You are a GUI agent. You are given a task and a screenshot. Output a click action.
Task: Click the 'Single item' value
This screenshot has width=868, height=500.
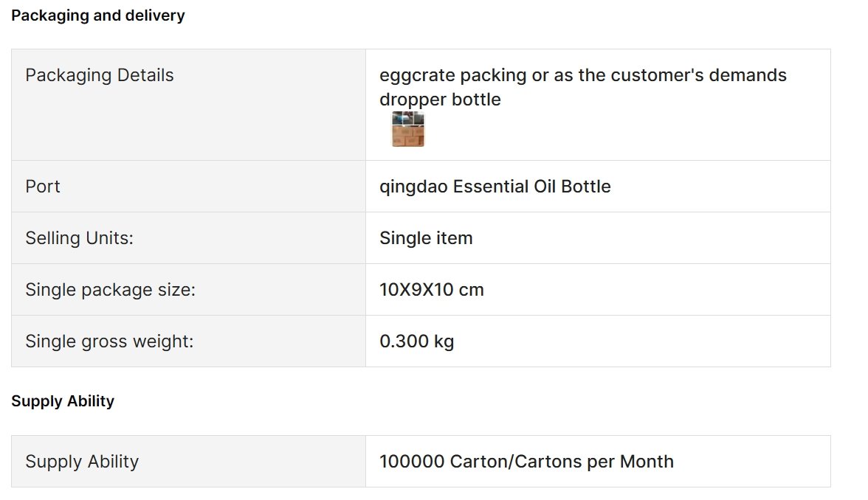point(426,237)
